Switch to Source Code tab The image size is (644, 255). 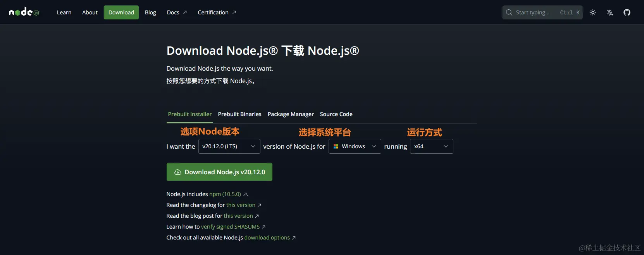[336, 114]
